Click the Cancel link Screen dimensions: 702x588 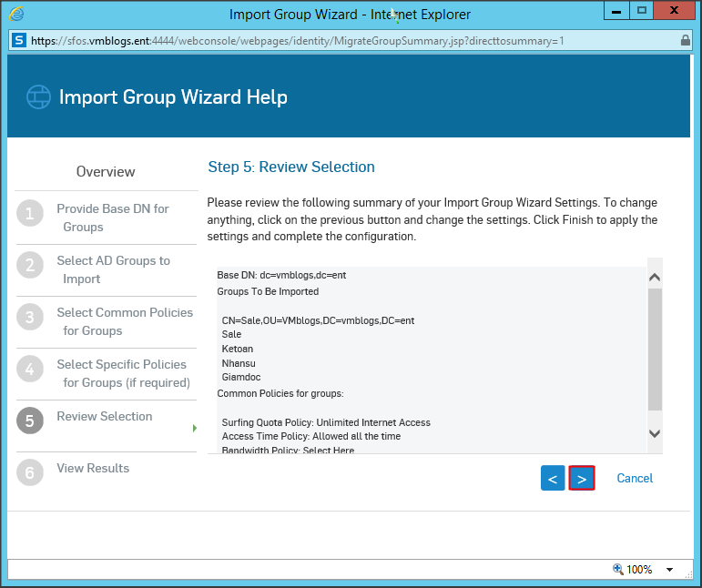click(x=635, y=478)
